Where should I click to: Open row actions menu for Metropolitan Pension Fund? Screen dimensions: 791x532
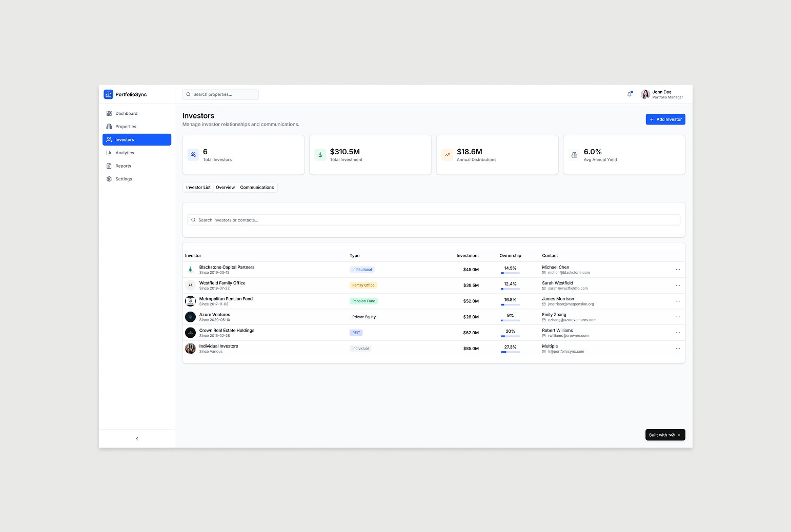678,301
